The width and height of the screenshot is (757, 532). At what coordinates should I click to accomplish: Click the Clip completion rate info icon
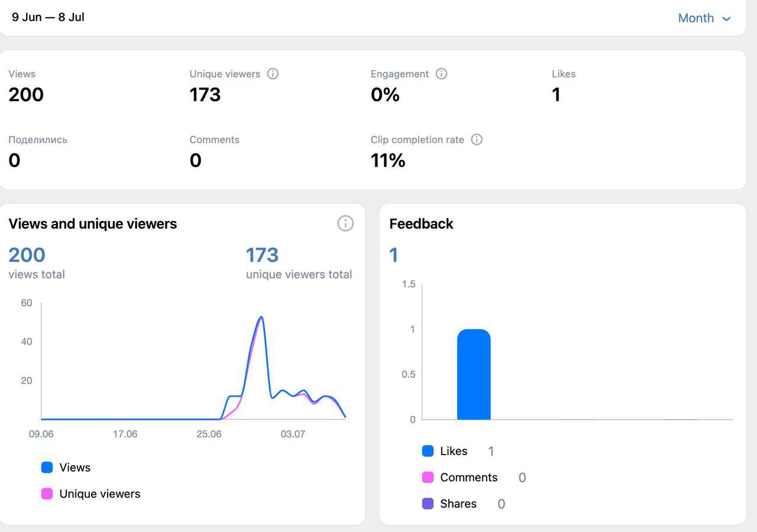click(x=477, y=140)
